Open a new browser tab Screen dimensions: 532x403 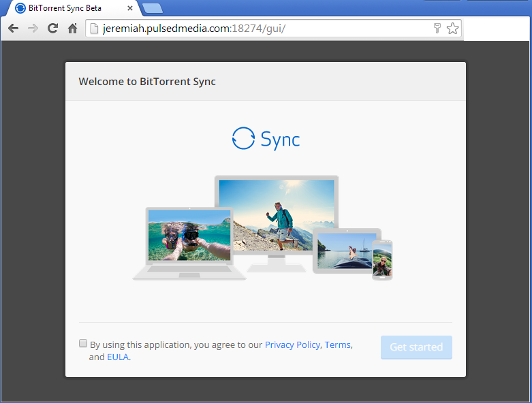153,8
